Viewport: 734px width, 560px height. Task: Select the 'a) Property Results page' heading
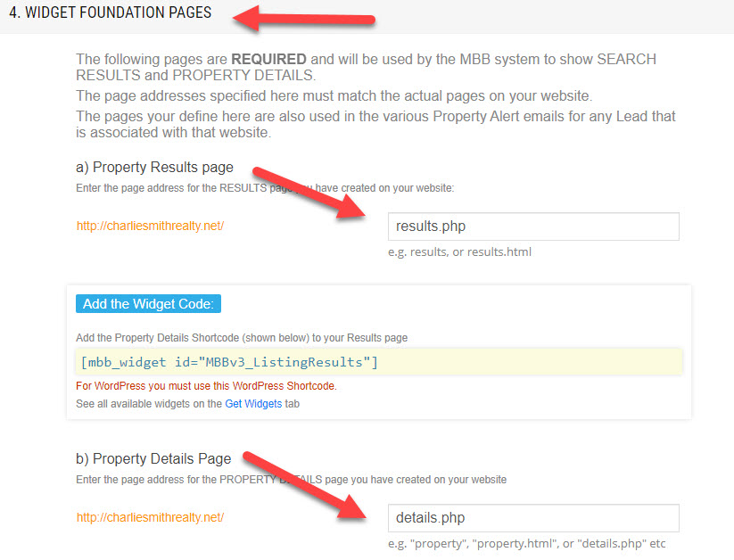(162, 168)
